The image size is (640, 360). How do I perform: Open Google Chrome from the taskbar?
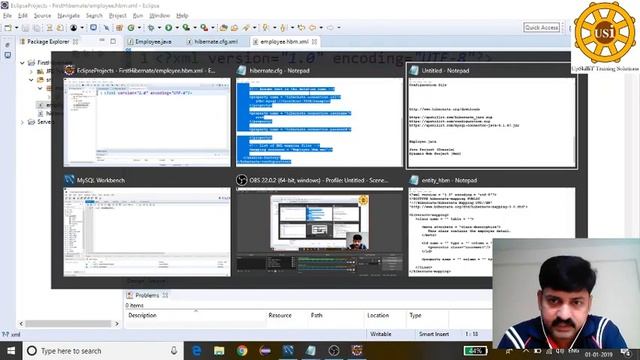(242, 351)
